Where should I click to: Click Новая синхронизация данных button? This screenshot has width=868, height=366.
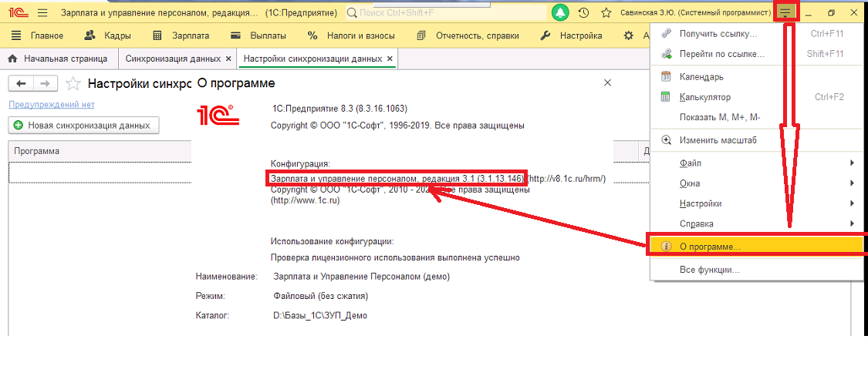coord(83,126)
